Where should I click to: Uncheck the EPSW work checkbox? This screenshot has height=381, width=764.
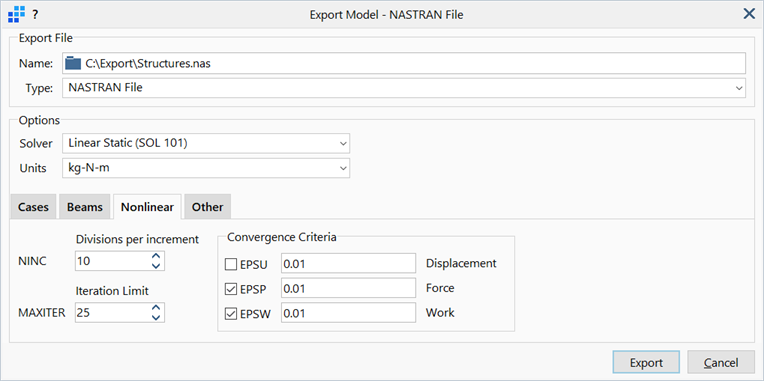(230, 314)
